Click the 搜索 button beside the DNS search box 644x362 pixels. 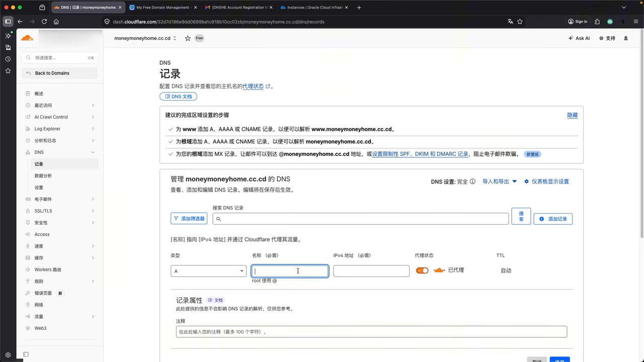coord(521,216)
